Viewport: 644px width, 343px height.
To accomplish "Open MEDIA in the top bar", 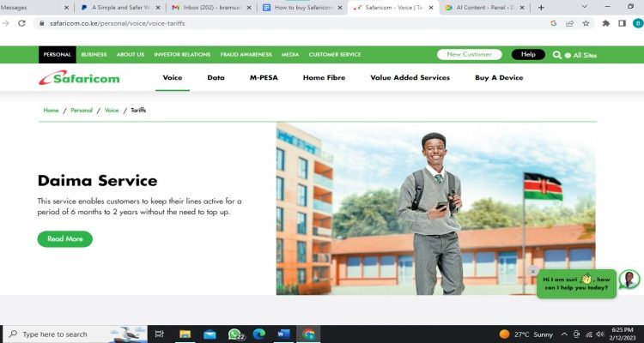I will (x=290, y=55).
